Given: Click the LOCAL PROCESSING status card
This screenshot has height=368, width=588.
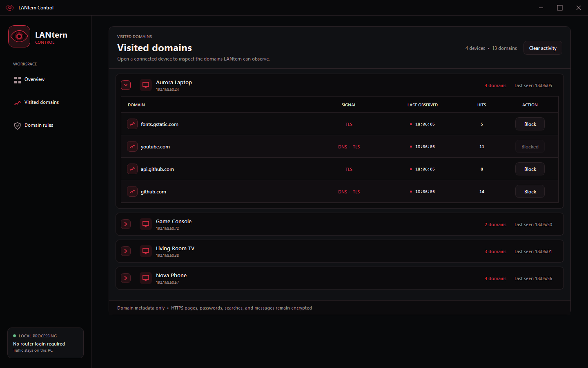Looking at the screenshot, I should point(45,343).
